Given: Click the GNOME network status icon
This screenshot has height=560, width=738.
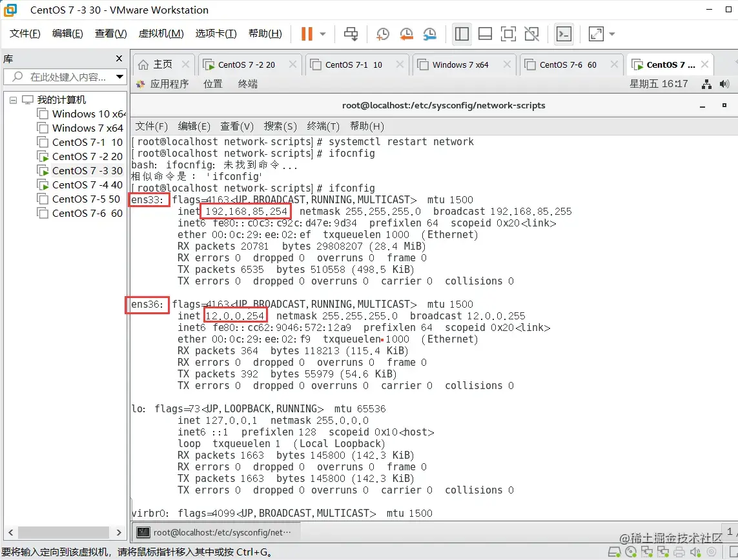Looking at the screenshot, I should (x=706, y=84).
